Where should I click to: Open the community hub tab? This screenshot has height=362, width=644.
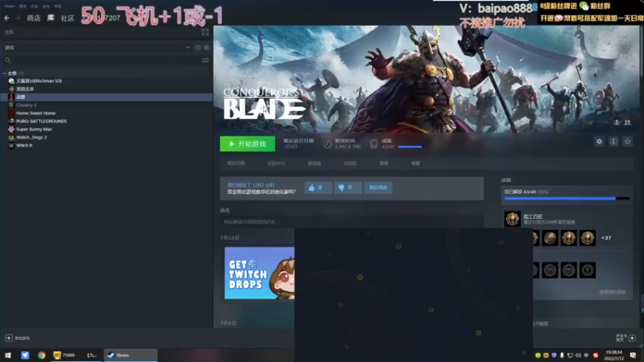pyautogui.click(x=276, y=163)
